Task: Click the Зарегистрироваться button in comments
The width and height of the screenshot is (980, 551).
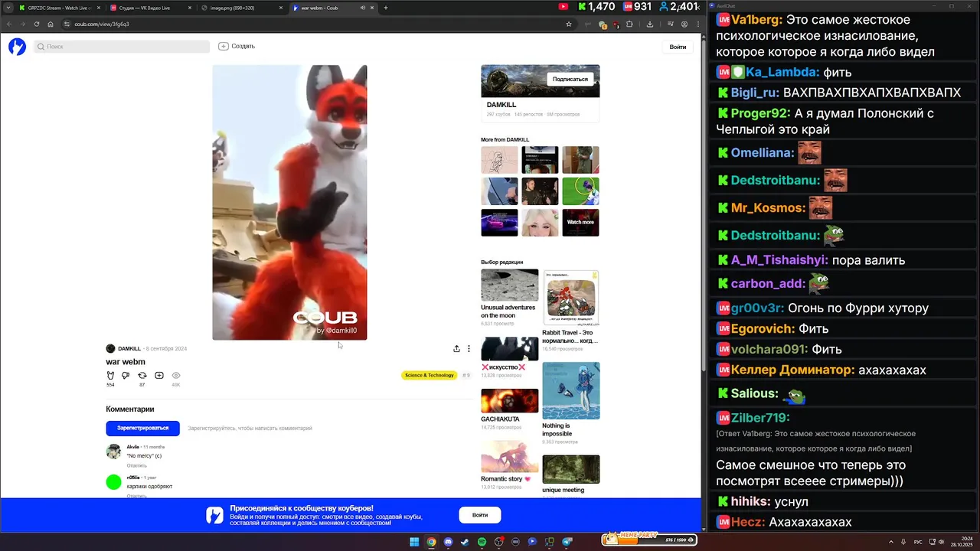Action: pyautogui.click(x=142, y=428)
